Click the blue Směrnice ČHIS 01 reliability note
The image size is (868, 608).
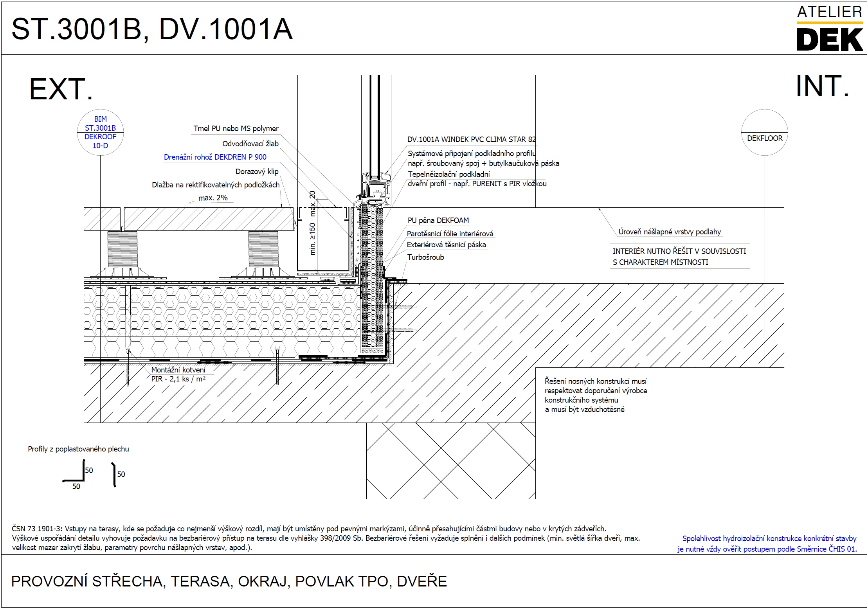(767, 544)
